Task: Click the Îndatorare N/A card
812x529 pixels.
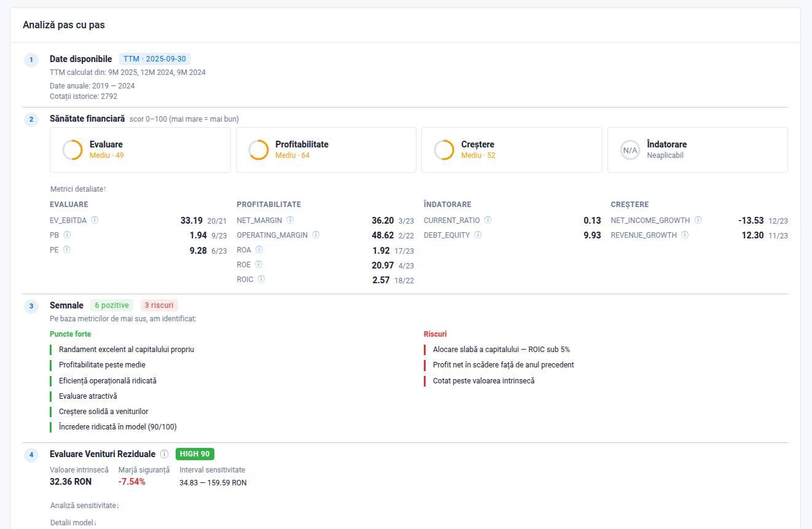Action: tap(697, 150)
